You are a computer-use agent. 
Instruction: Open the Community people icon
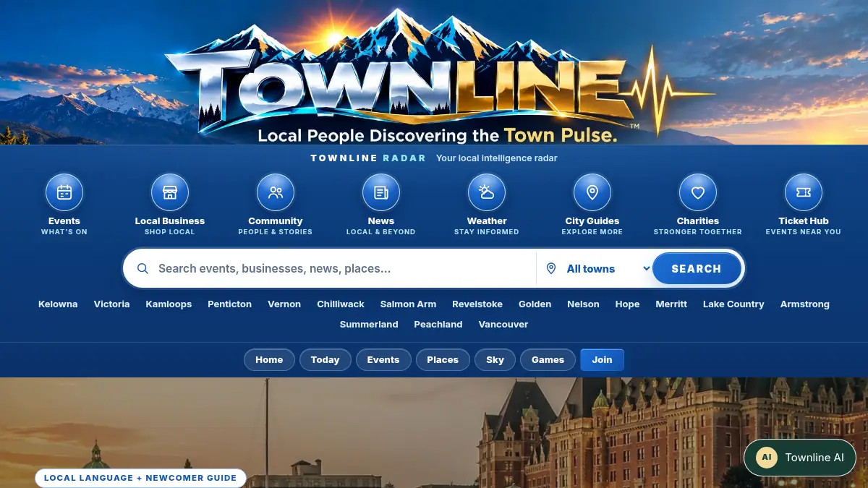click(276, 192)
